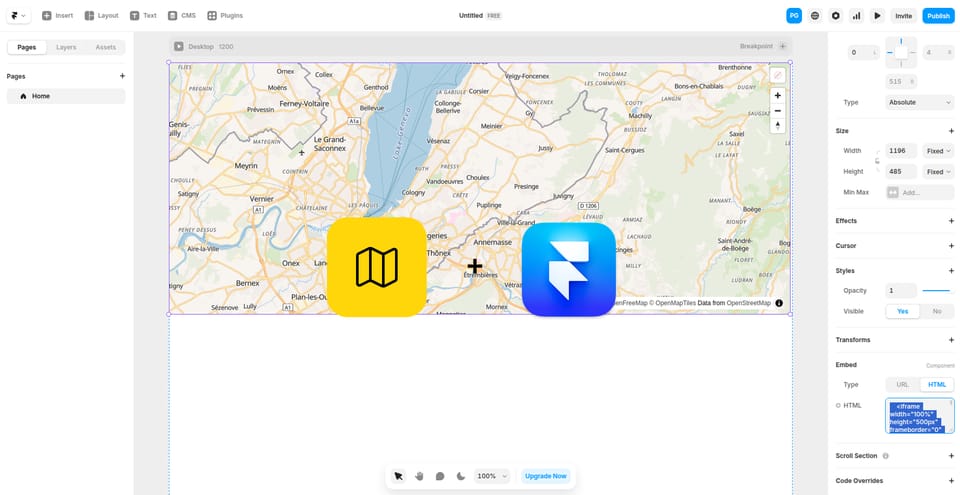Open the CMS menu

click(182, 16)
